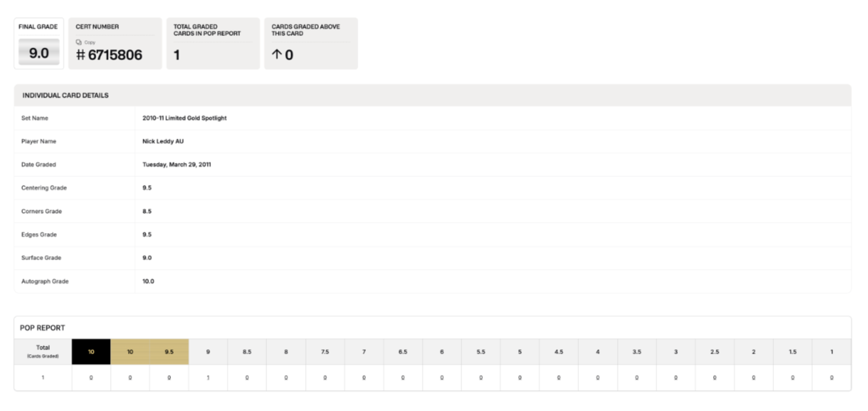
Task: Open the count link under grade 9
Action: pos(208,378)
